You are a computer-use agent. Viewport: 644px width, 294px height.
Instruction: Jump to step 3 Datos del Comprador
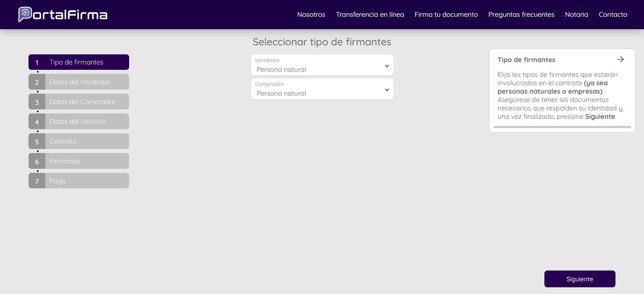click(x=79, y=102)
